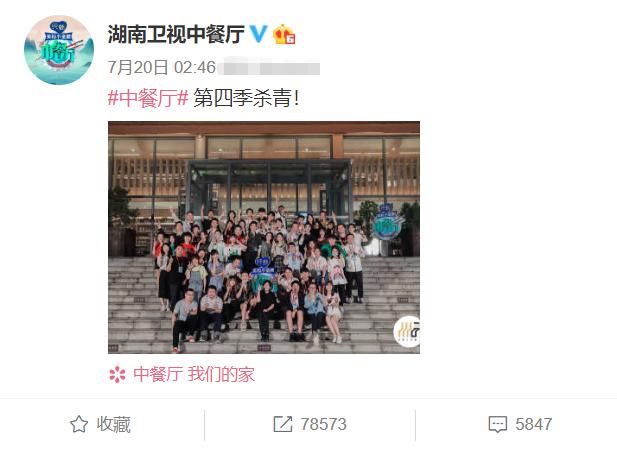The width and height of the screenshot is (617, 450).
Task: Click the 收藏 favorite button label
Action: 113,424
